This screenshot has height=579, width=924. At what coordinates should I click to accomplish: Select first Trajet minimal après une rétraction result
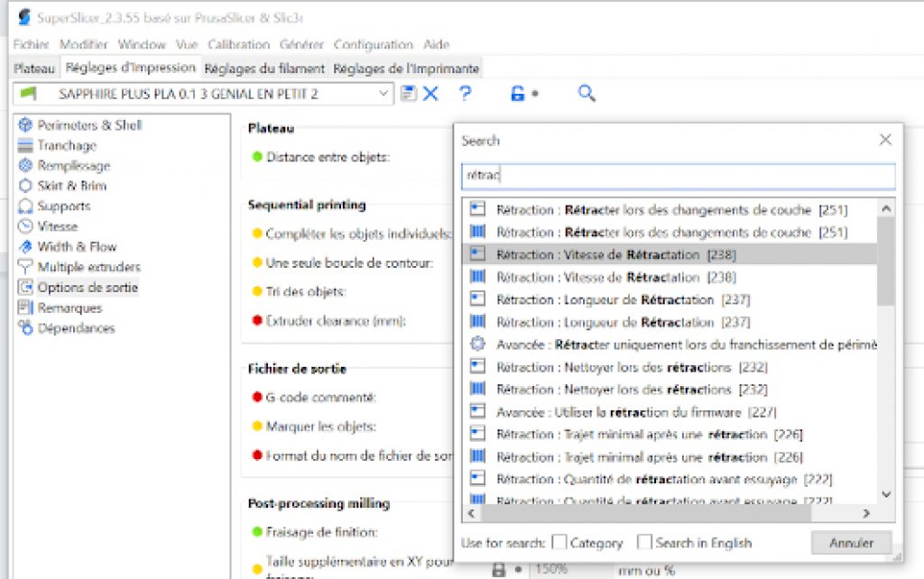670,434
